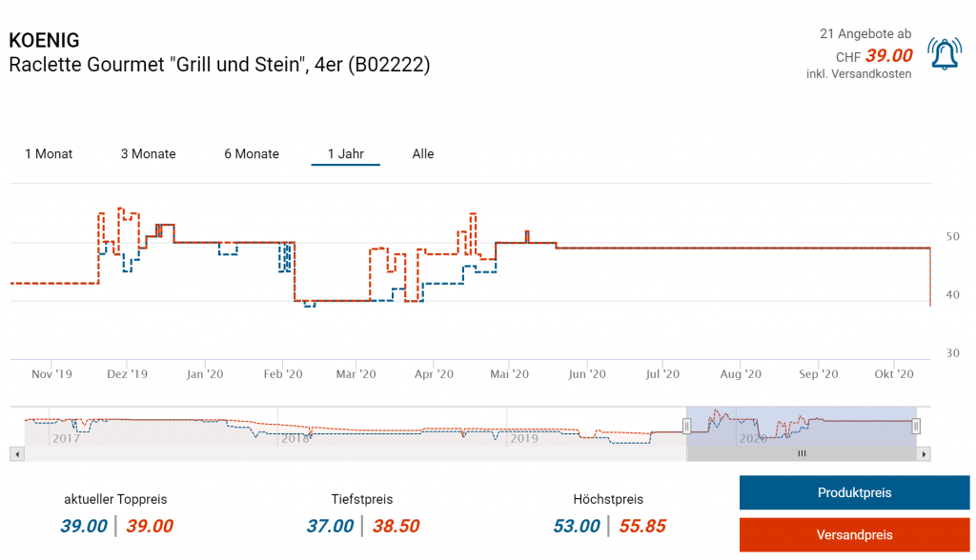Show the 6 Monate price history
Screen dimensions: 976x560
(252, 153)
